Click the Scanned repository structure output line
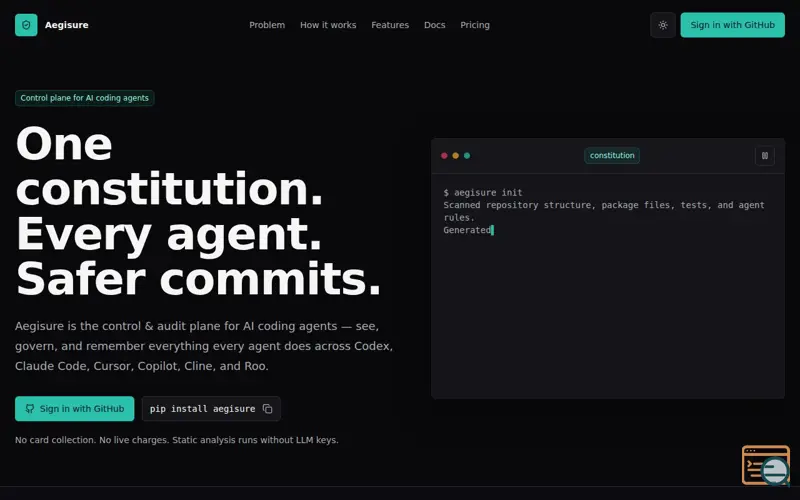This screenshot has height=500, width=800. click(x=604, y=211)
